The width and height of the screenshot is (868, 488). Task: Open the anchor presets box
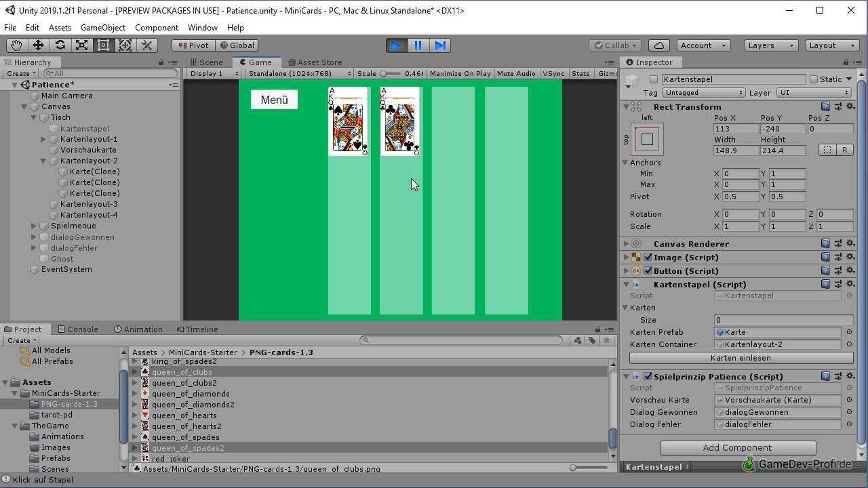click(x=647, y=139)
